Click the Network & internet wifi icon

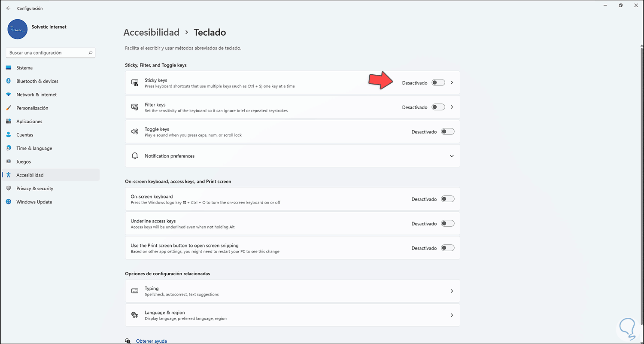9,94
